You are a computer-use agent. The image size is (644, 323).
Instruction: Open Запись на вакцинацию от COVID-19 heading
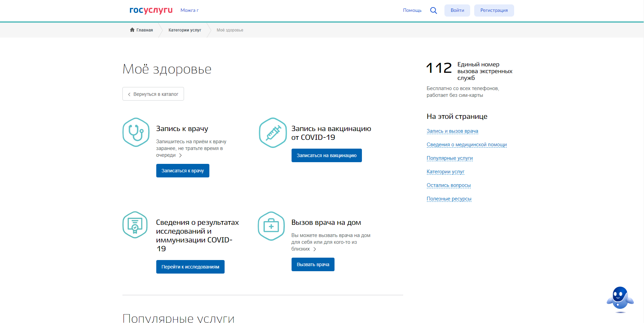pyautogui.click(x=331, y=133)
